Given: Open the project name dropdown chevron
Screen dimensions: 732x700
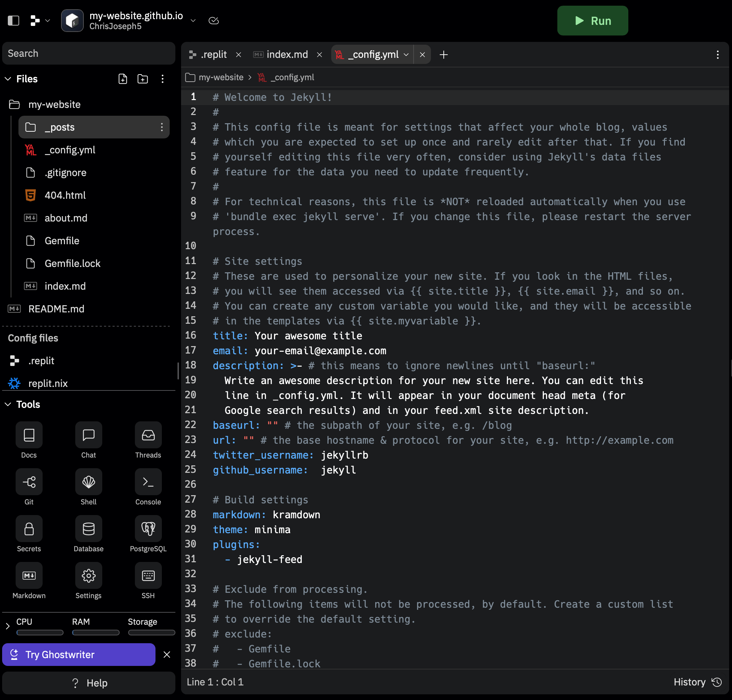Looking at the screenshot, I should point(193,21).
